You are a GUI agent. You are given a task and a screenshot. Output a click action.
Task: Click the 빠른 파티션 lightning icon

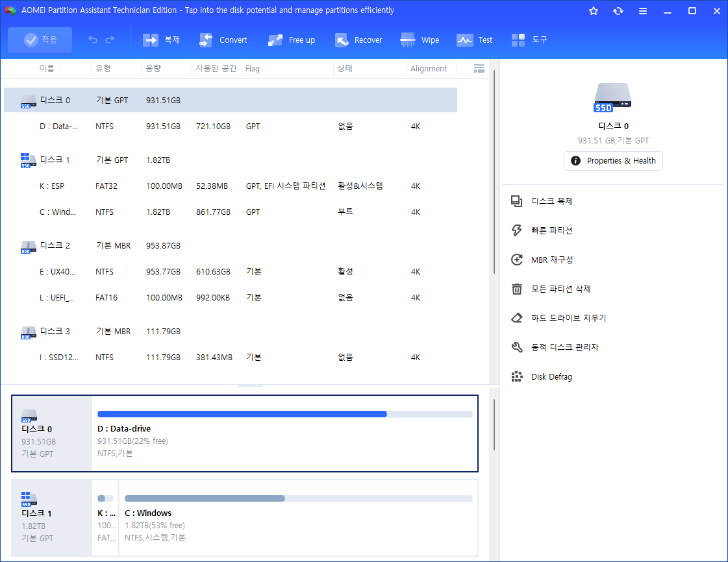517,230
